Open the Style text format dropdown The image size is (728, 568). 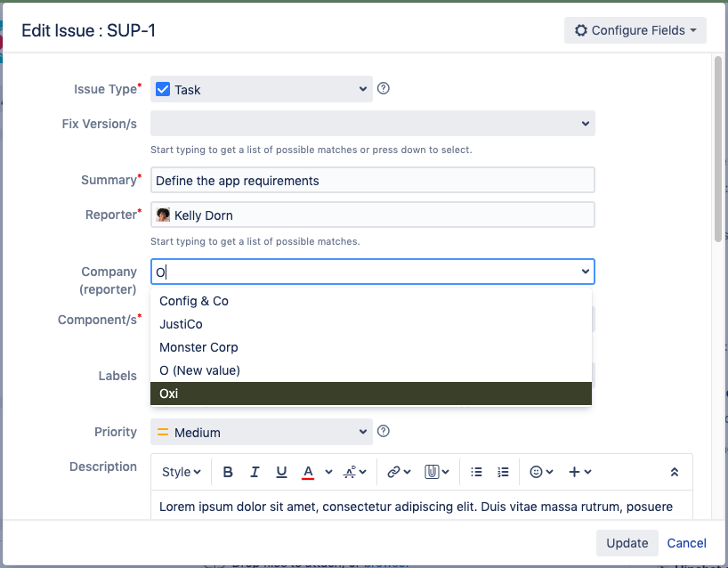181,472
